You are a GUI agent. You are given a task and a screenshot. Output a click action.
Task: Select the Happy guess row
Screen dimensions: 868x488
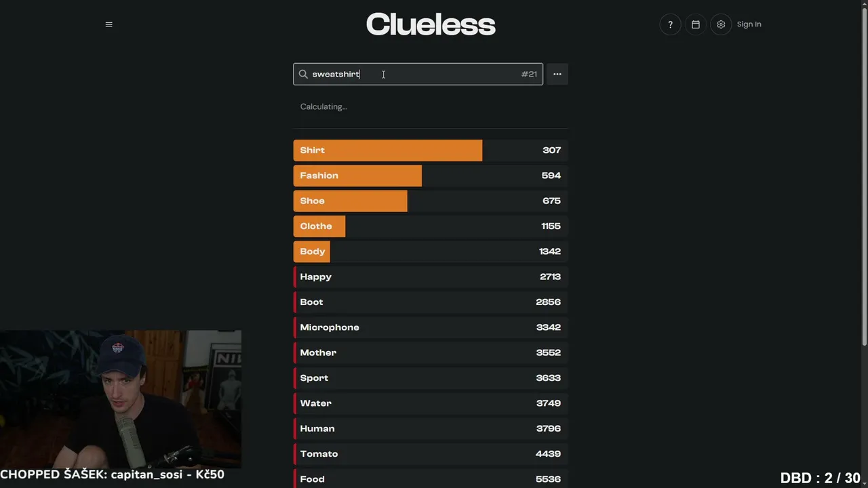point(431,277)
